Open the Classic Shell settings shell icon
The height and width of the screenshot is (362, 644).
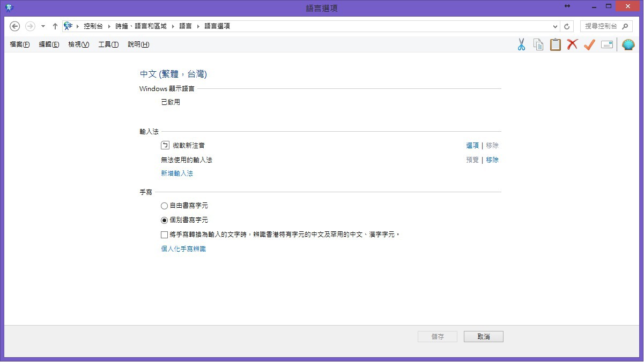[628, 44]
